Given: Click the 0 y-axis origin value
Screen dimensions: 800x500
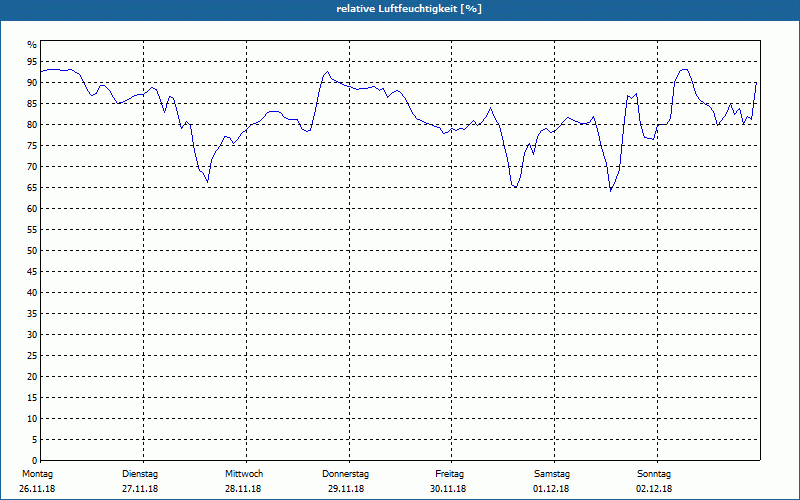Looking at the screenshot, I should pyautogui.click(x=35, y=461).
